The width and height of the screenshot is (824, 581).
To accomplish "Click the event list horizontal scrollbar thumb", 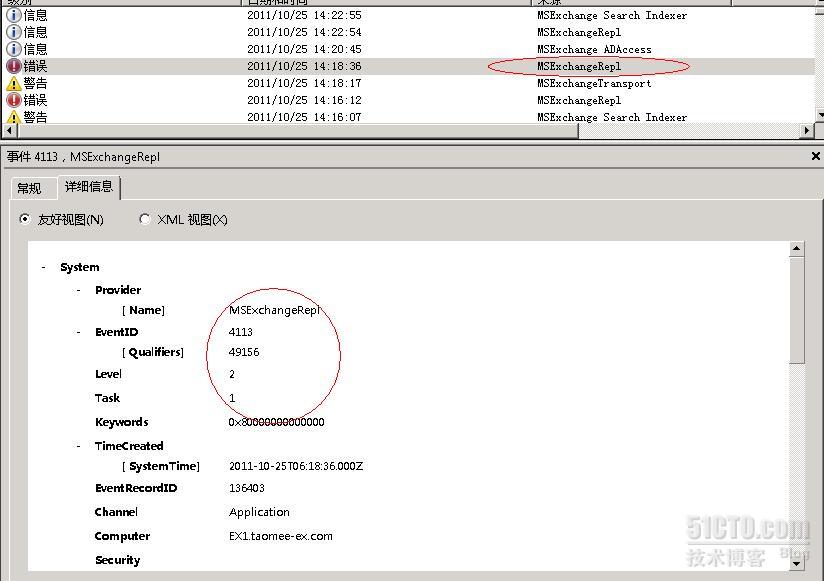I will (x=296, y=130).
